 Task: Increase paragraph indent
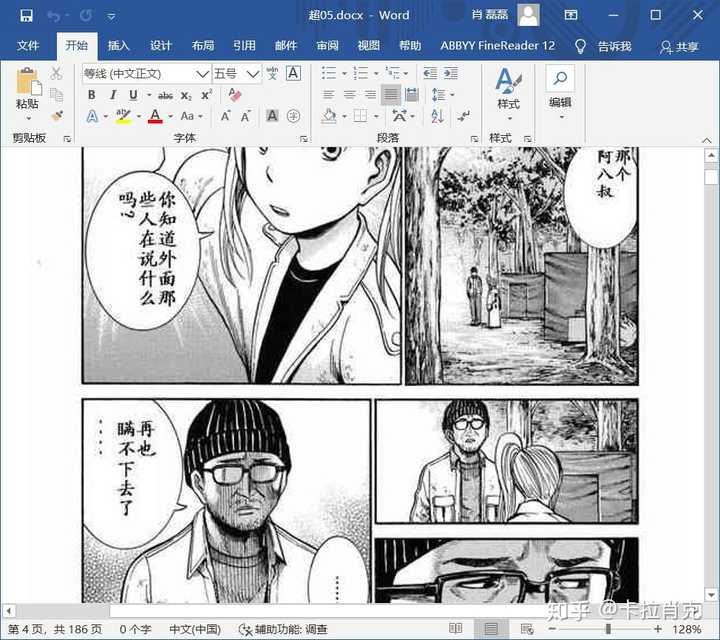coord(451,73)
